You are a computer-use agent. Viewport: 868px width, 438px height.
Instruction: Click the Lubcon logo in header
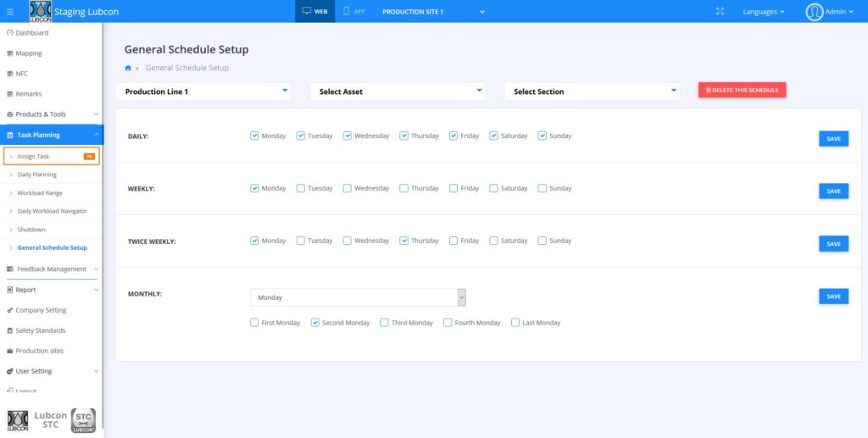coord(40,12)
